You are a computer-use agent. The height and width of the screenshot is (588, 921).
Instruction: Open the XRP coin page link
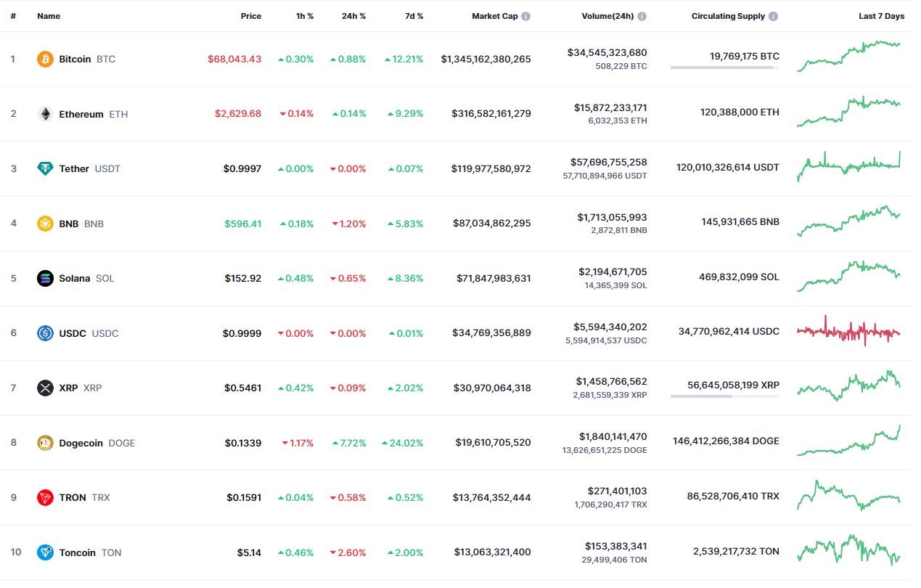pyautogui.click(x=80, y=388)
